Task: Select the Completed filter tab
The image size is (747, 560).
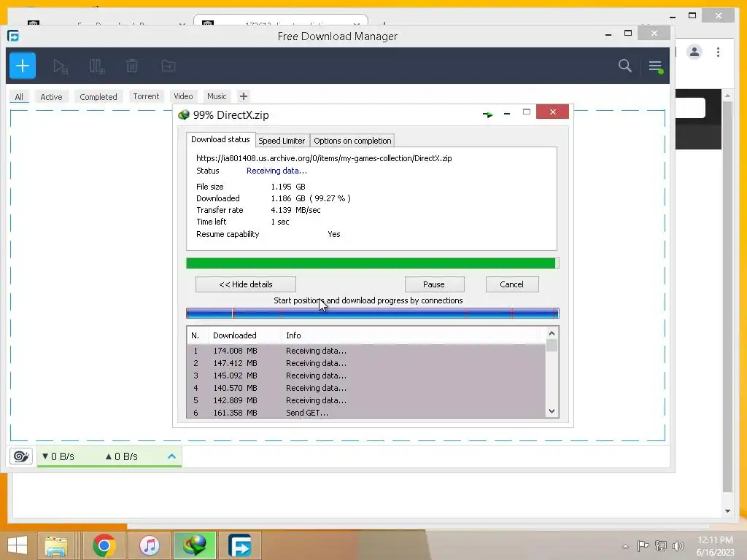Action: point(98,97)
